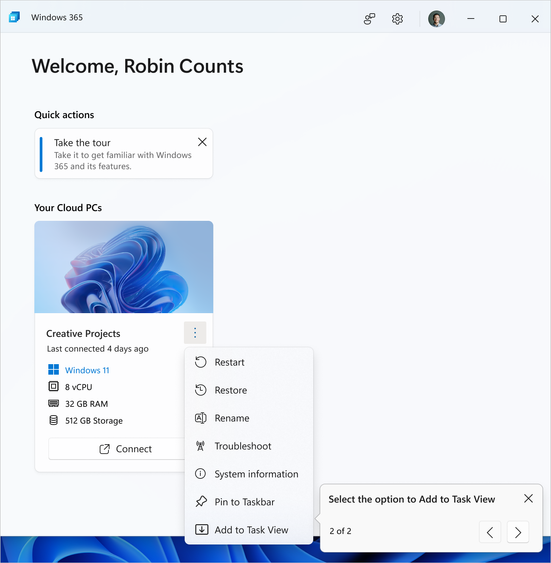Image resolution: width=551 pixels, height=563 pixels.
Task: Open System information menu entry
Action: (249, 474)
